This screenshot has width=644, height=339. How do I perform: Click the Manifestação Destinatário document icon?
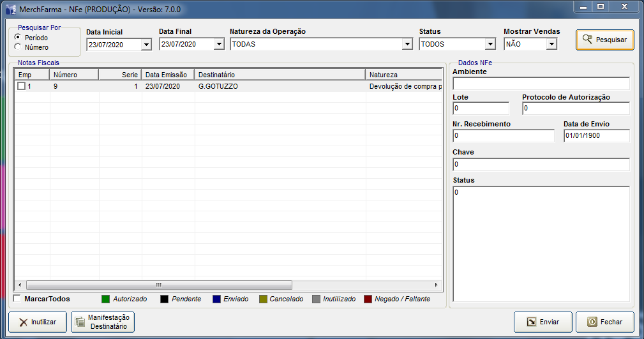coord(80,322)
